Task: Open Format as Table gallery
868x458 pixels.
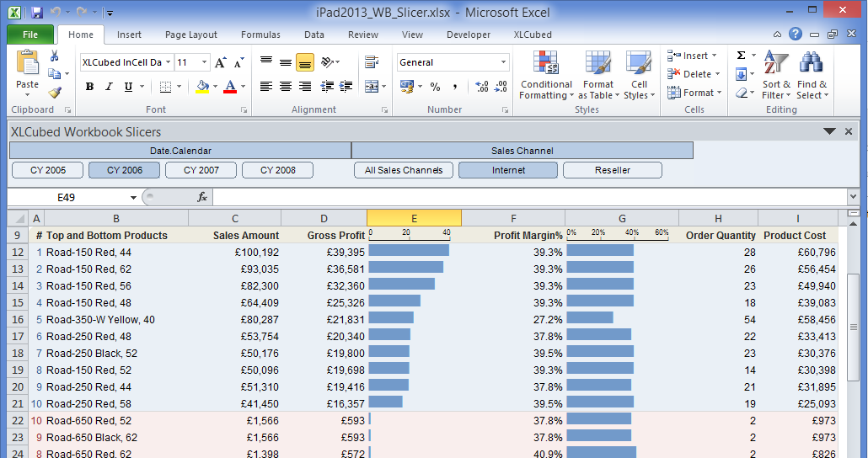Action: point(598,75)
